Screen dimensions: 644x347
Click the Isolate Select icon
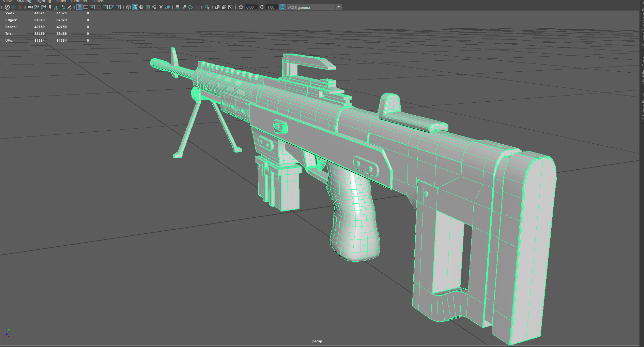207,7
